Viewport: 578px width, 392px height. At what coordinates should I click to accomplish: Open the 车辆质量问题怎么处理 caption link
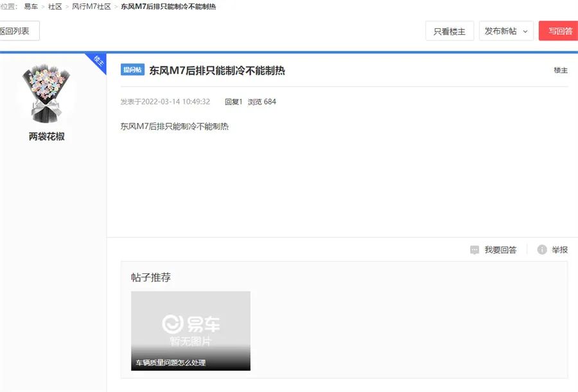171,362
